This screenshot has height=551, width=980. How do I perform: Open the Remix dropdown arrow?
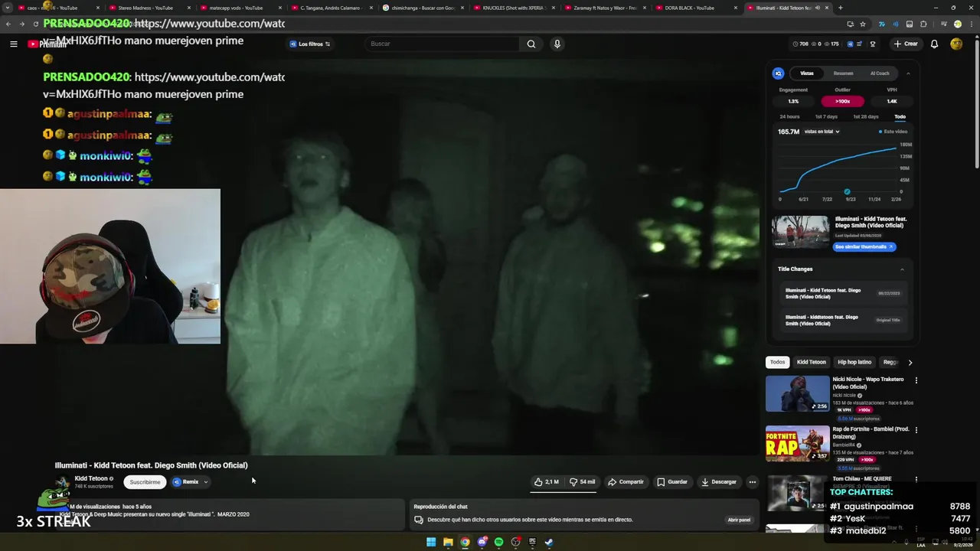[x=205, y=482]
